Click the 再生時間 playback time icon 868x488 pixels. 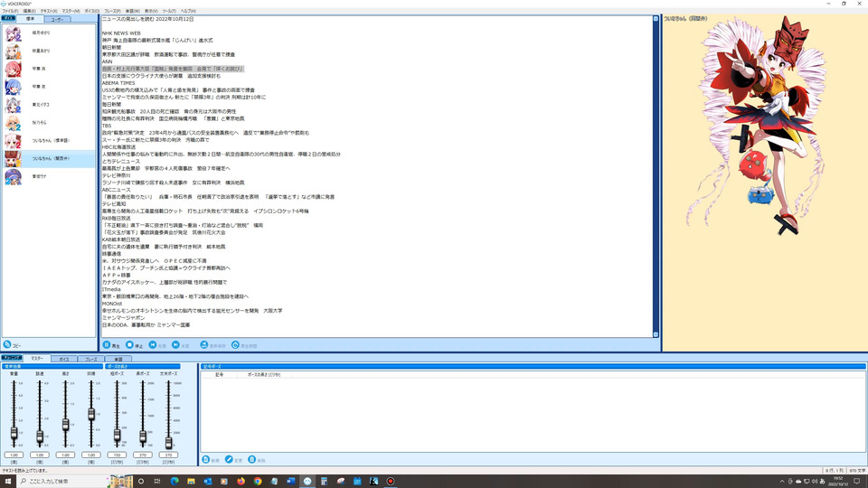pyautogui.click(x=235, y=344)
